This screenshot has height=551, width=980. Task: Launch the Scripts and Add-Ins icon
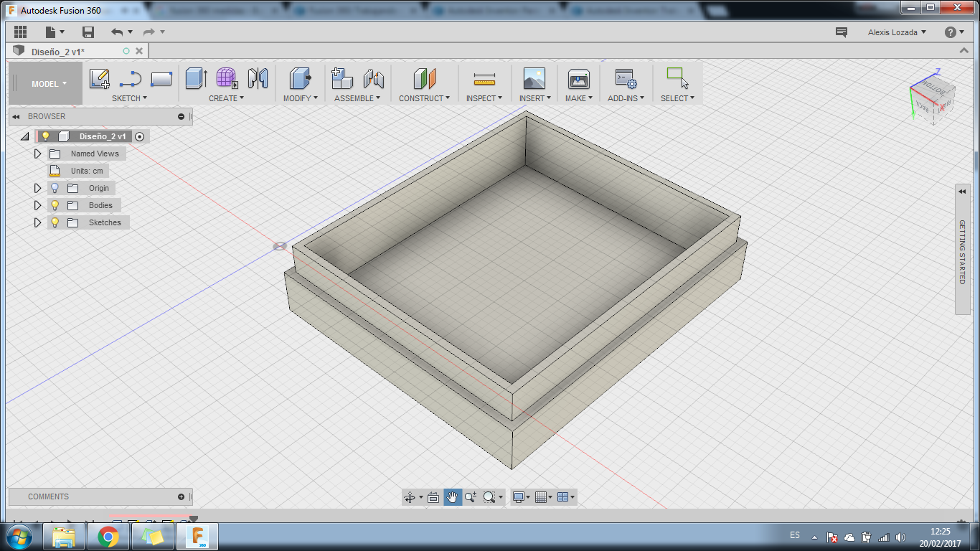(626, 78)
